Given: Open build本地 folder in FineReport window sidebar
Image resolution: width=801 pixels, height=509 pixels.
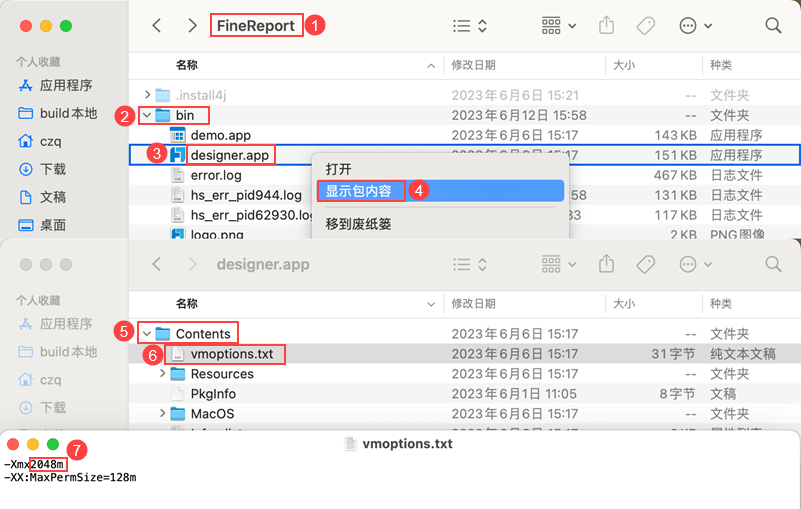Looking at the screenshot, I should [57, 113].
